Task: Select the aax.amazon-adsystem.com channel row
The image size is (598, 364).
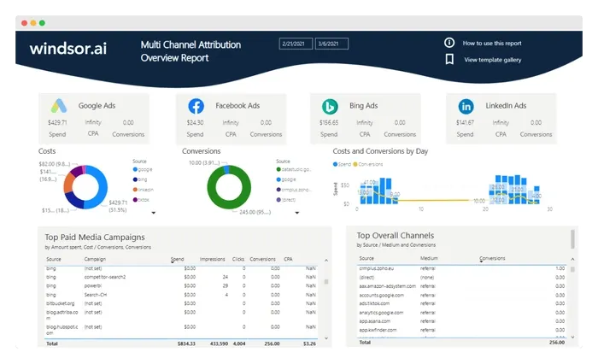Action: point(462,286)
